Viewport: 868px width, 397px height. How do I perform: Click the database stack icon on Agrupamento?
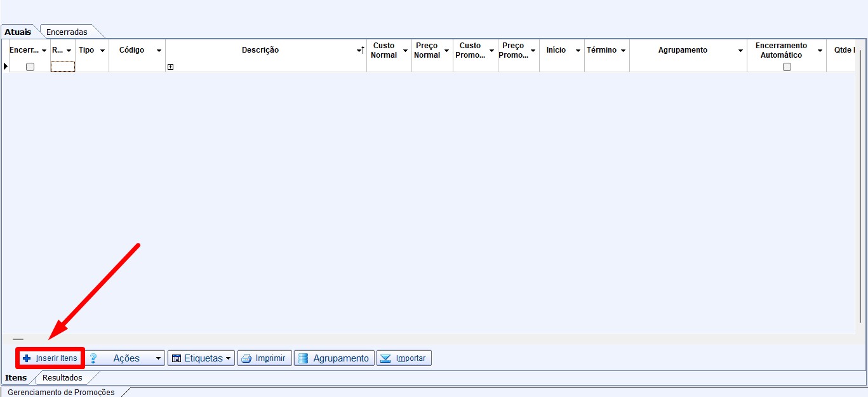303,358
